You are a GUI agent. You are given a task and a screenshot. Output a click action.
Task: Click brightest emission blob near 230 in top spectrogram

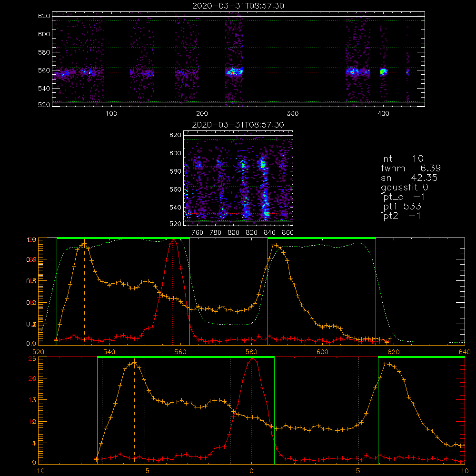tap(234, 72)
